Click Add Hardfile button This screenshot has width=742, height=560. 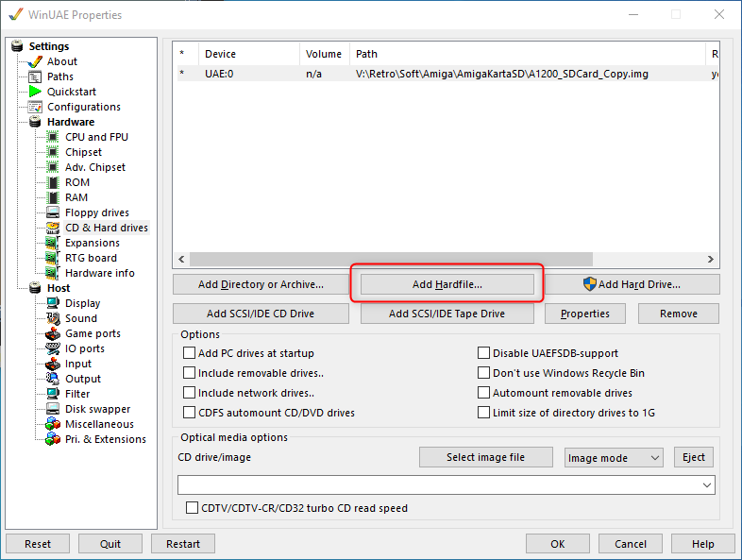pyautogui.click(x=447, y=284)
